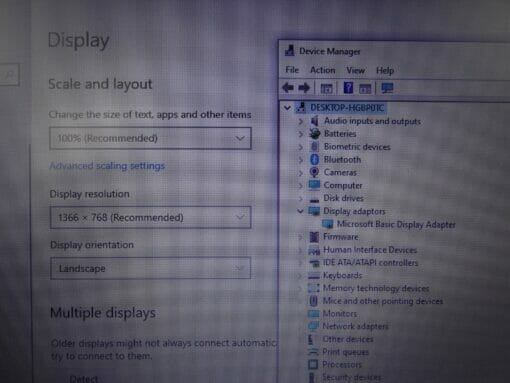Expand the Audio inputs and outputs arrow

(x=301, y=121)
